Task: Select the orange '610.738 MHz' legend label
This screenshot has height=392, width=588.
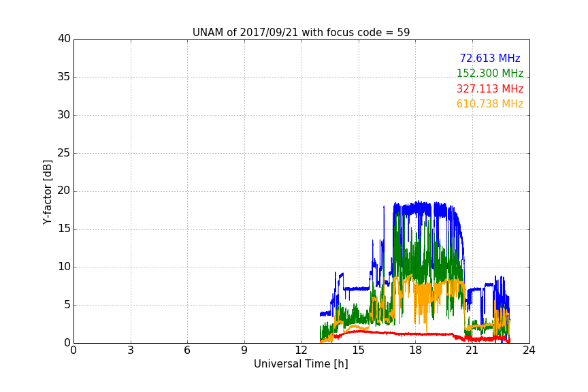Action: click(490, 104)
